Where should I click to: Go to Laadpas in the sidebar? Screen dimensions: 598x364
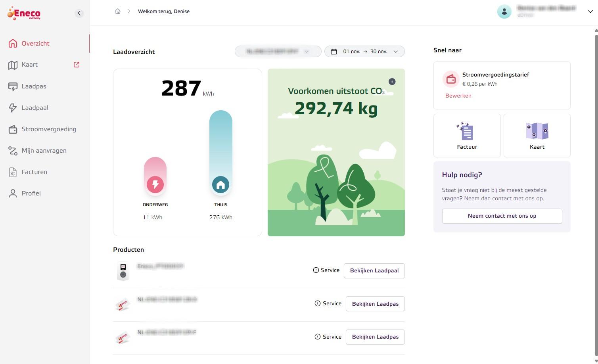(x=34, y=86)
